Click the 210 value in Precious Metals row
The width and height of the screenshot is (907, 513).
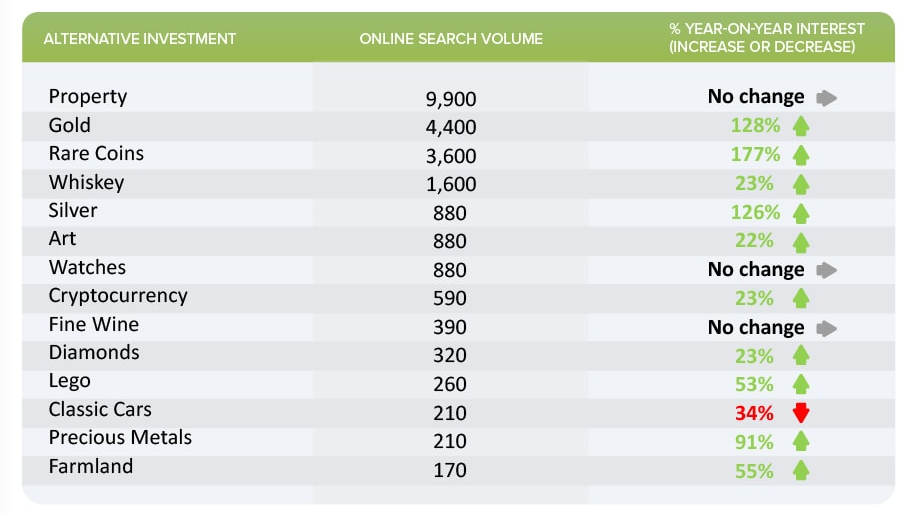(450, 441)
